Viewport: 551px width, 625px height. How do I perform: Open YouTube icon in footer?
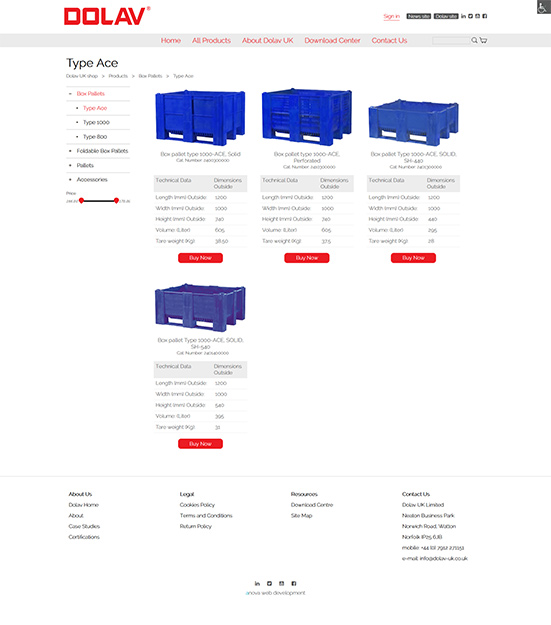[x=281, y=584]
